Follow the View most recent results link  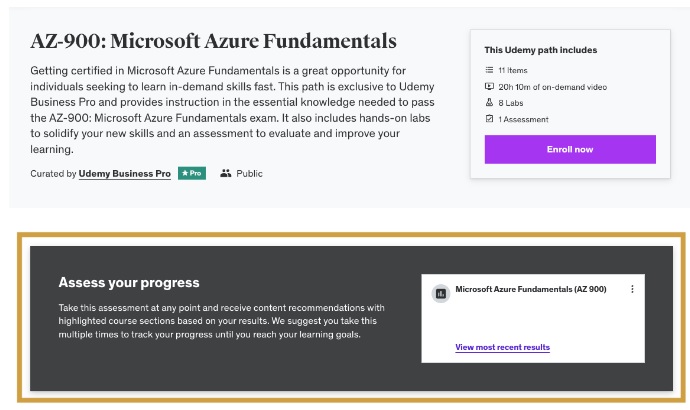502,347
